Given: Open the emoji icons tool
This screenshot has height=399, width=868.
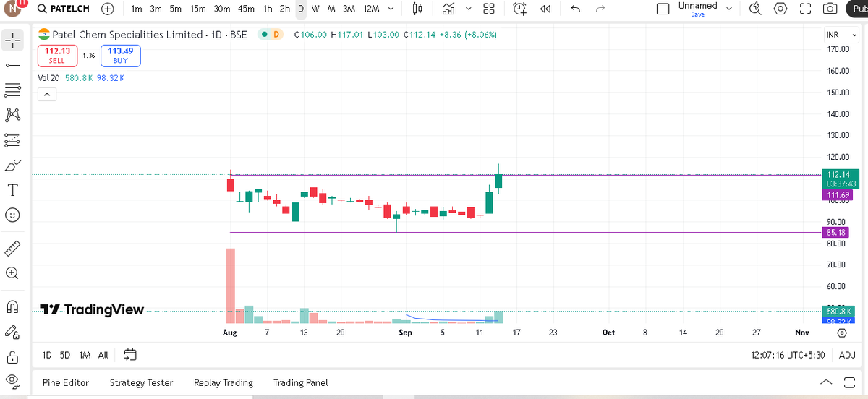Looking at the screenshot, I should click(12, 215).
